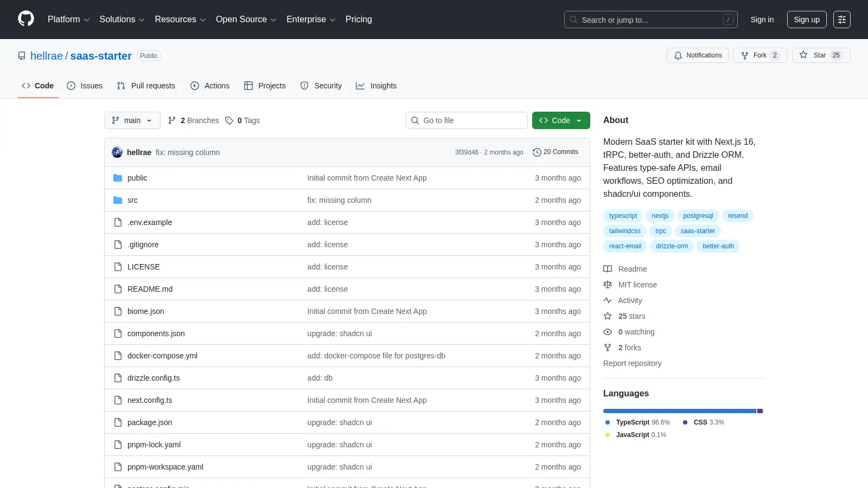Click the eye icon beside 0 watching
Viewport: 868px width, 488px height.
[x=608, y=332]
